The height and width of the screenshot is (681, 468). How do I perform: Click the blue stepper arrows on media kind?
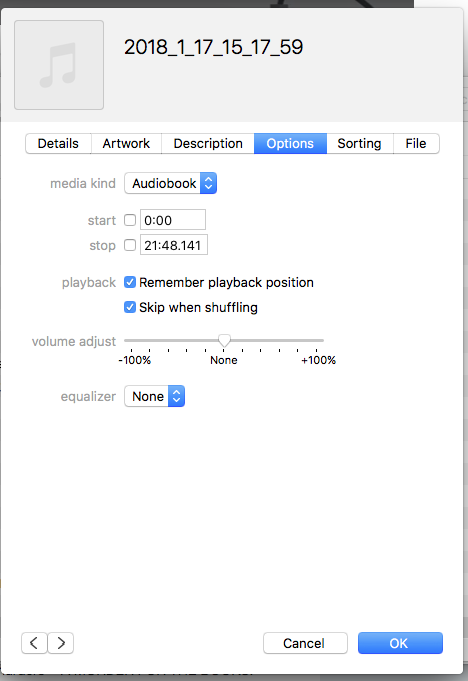[x=208, y=183]
